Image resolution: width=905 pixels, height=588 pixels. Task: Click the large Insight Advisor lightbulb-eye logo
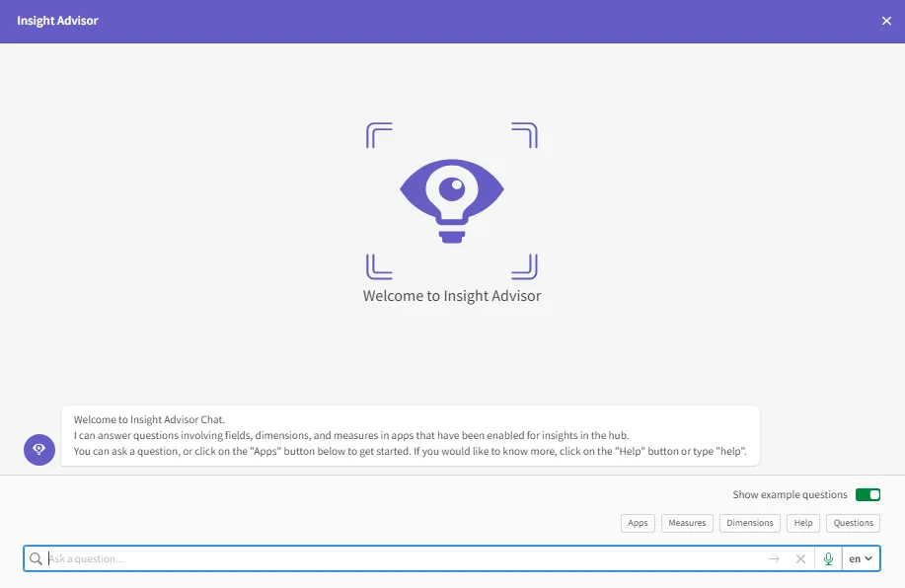coord(452,201)
